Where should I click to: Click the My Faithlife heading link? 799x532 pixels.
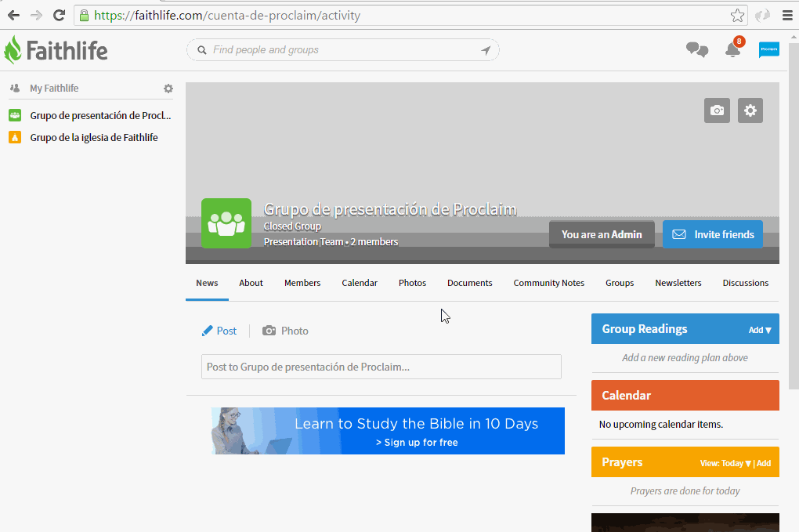[x=54, y=89]
